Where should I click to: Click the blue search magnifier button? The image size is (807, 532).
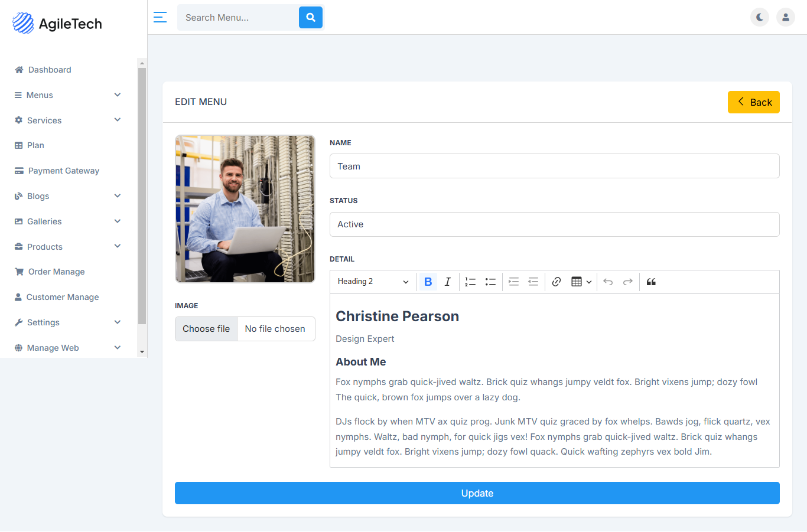(311, 18)
